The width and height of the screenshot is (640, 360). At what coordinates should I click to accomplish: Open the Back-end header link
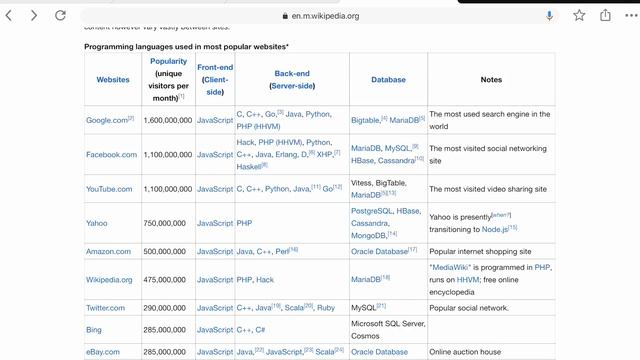292,73
